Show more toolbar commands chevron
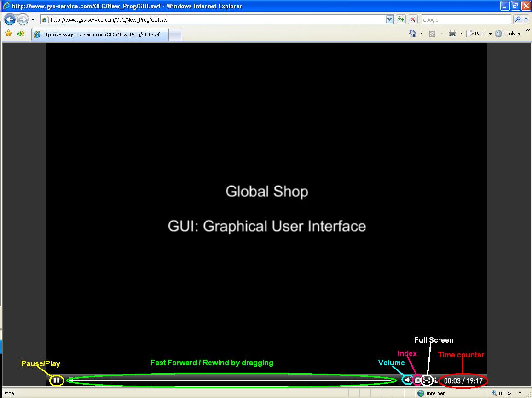Image resolution: width=532 pixels, height=398 pixels. point(527,30)
